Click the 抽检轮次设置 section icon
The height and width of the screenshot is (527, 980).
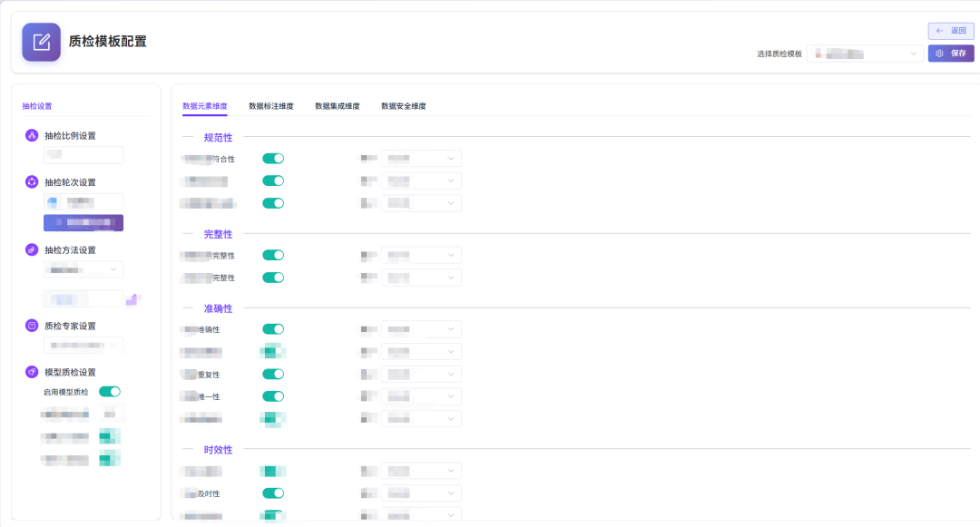(32, 181)
